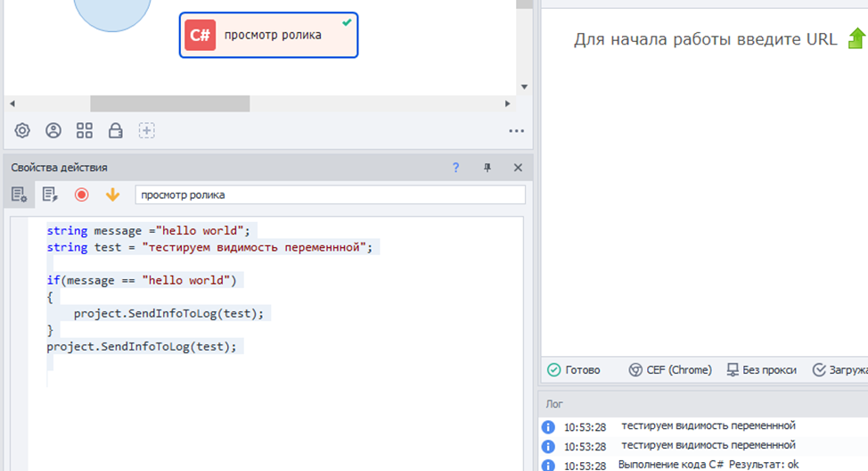Image resolution: width=868 pixels, height=471 pixels.
Task: Close the Свойства действия panel
Action: click(518, 168)
